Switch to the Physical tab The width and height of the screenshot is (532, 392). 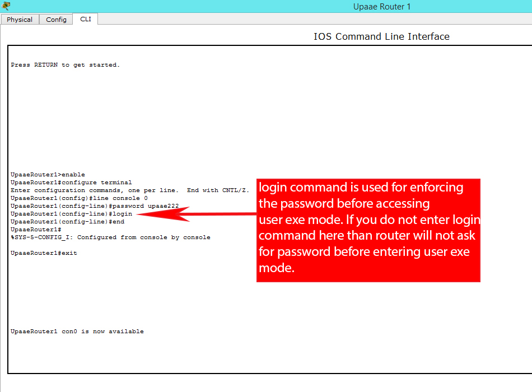coord(20,20)
